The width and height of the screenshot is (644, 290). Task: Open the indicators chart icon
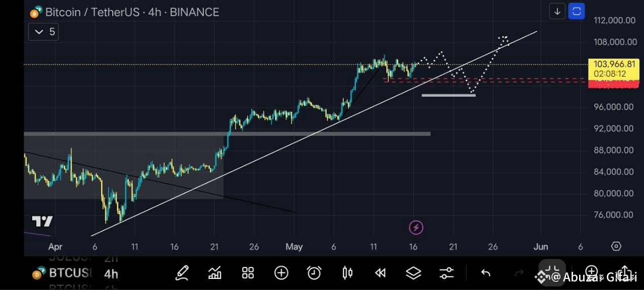(215, 273)
